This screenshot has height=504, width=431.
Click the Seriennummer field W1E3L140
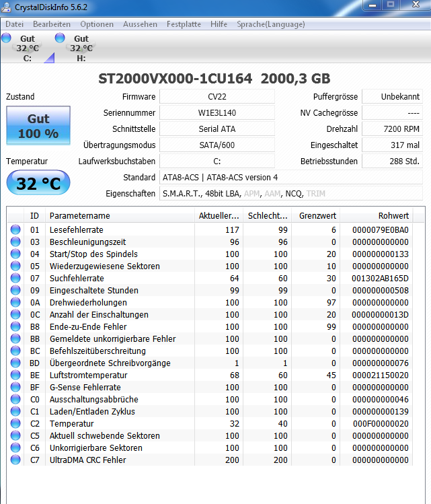tap(217, 112)
